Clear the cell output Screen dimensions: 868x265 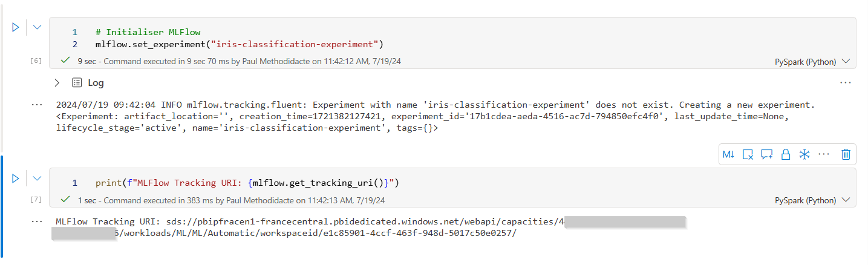748,154
